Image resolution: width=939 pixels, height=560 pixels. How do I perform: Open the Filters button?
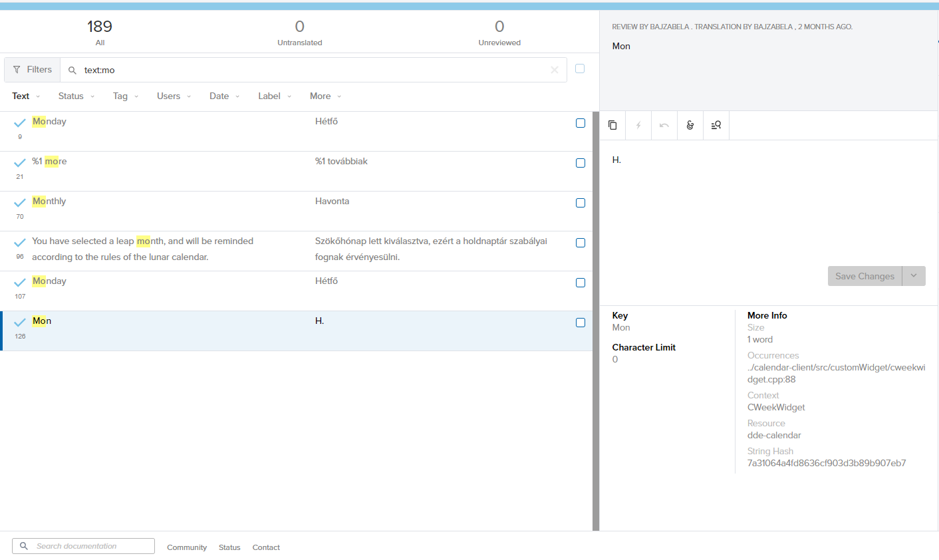33,70
